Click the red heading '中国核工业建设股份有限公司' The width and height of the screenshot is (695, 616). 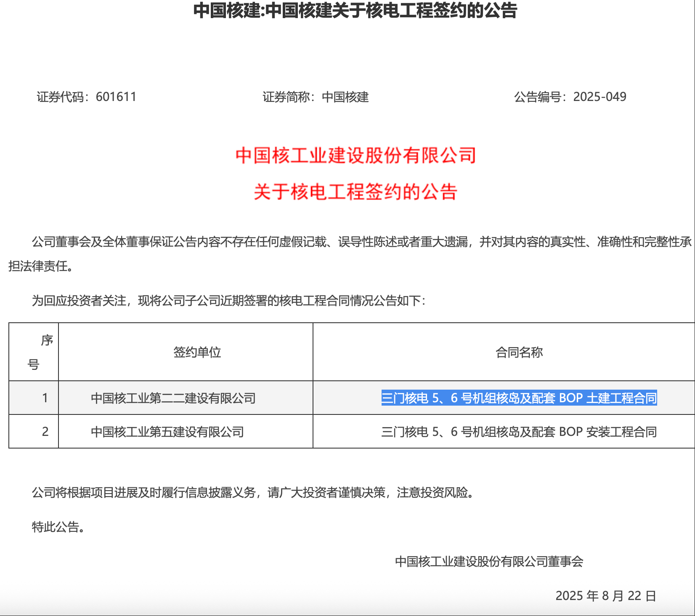pos(356,155)
